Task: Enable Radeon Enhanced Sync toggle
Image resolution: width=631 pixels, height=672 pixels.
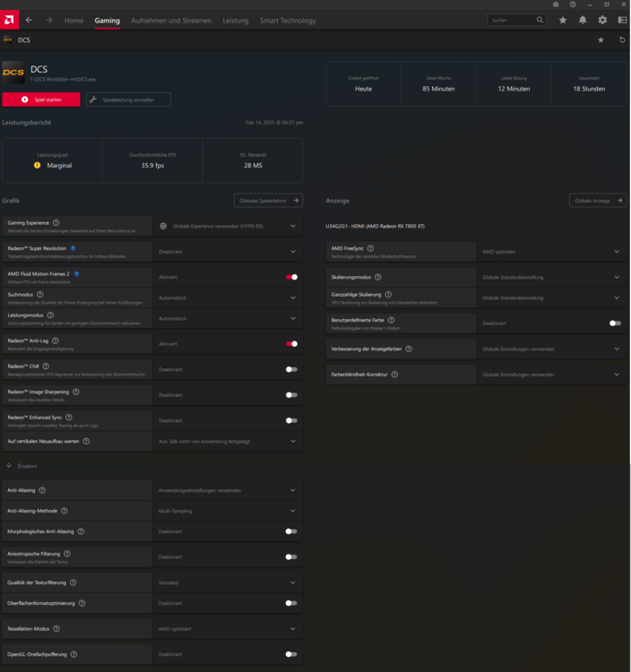Action: click(291, 420)
